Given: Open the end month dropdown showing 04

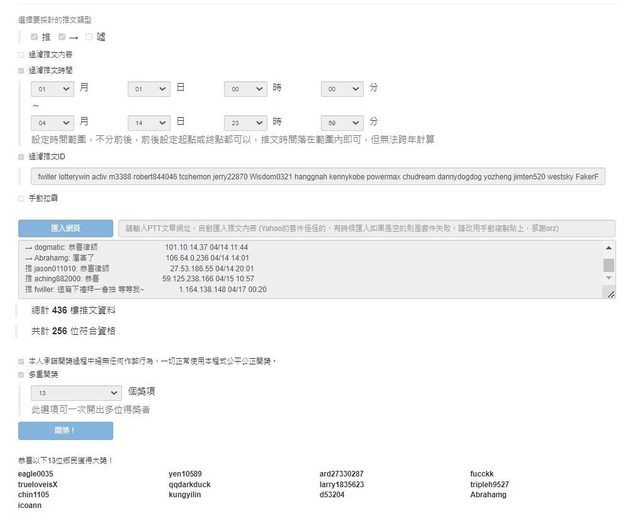Looking at the screenshot, I should pyautogui.click(x=52, y=122).
